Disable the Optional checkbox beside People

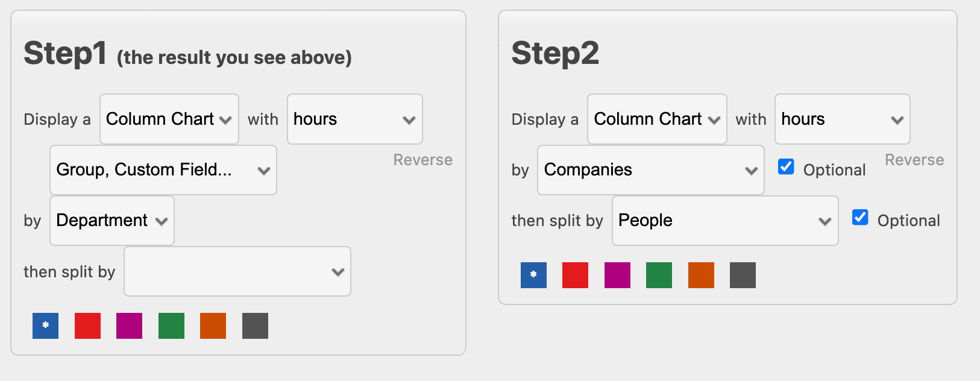pos(860,217)
